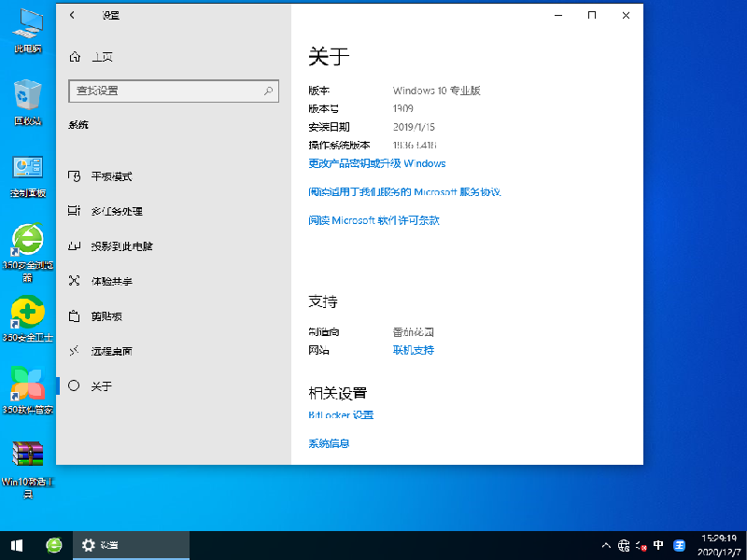Viewport: 747px width, 560px height.
Task: Select the 投影到此电脑 projection icon
Action: [75, 246]
